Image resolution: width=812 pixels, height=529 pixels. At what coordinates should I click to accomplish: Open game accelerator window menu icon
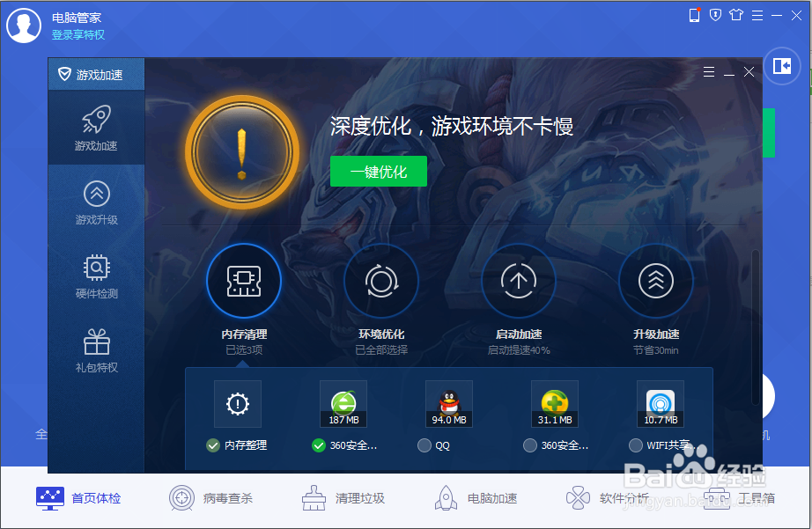[709, 72]
